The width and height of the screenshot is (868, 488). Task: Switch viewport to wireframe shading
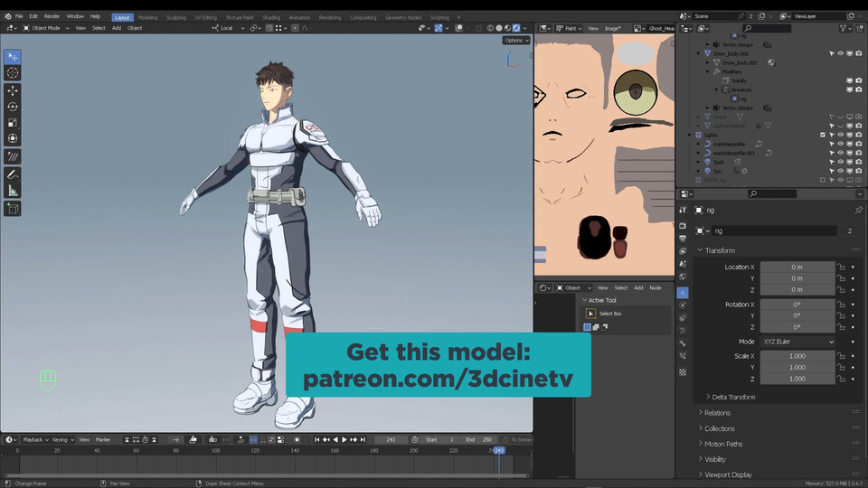490,28
